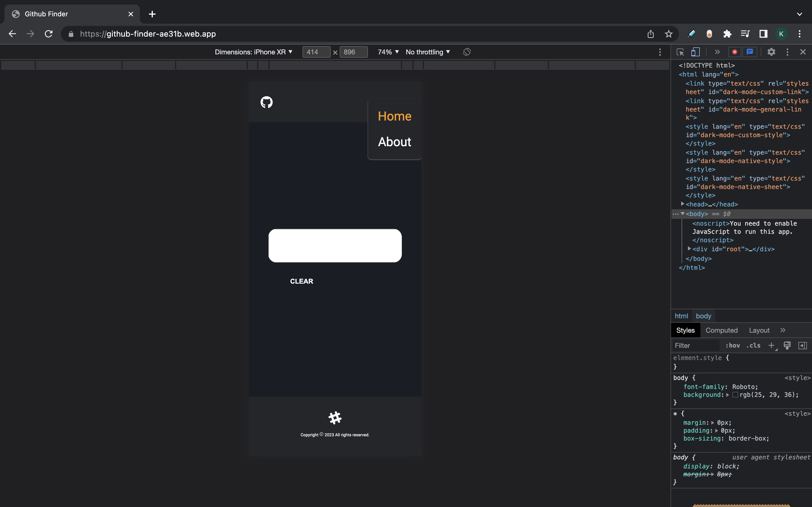812x507 pixels.
Task: Select About in the navigation menu
Action: (x=394, y=142)
